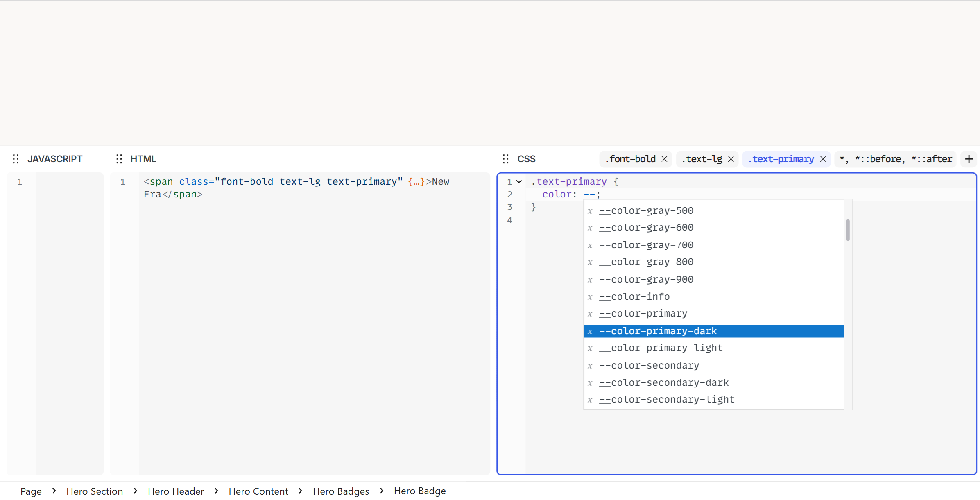The width and height of the screenshot is (980, 500).
Task: Click the CSS panel label
Action: [526, 159]
